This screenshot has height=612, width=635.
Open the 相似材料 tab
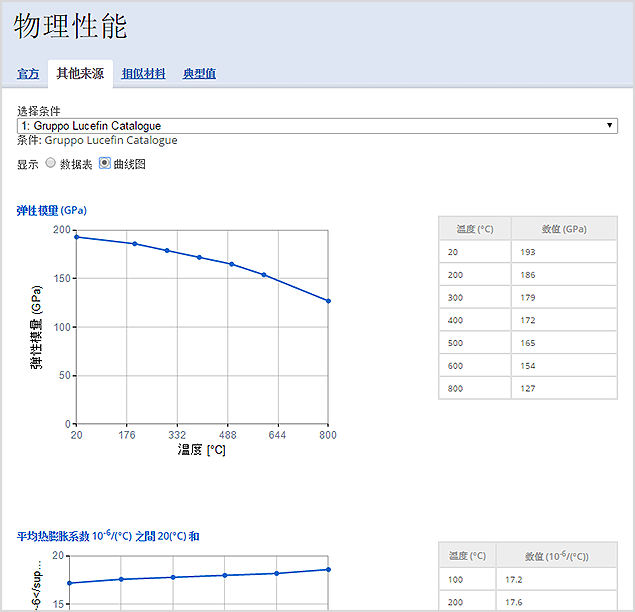pos(143,74)
